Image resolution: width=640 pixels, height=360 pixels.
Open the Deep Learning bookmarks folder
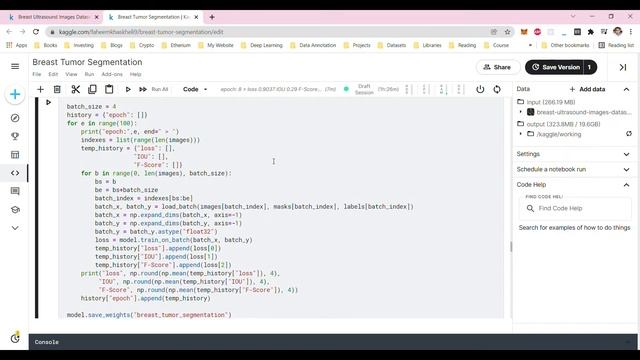[262, 45]
